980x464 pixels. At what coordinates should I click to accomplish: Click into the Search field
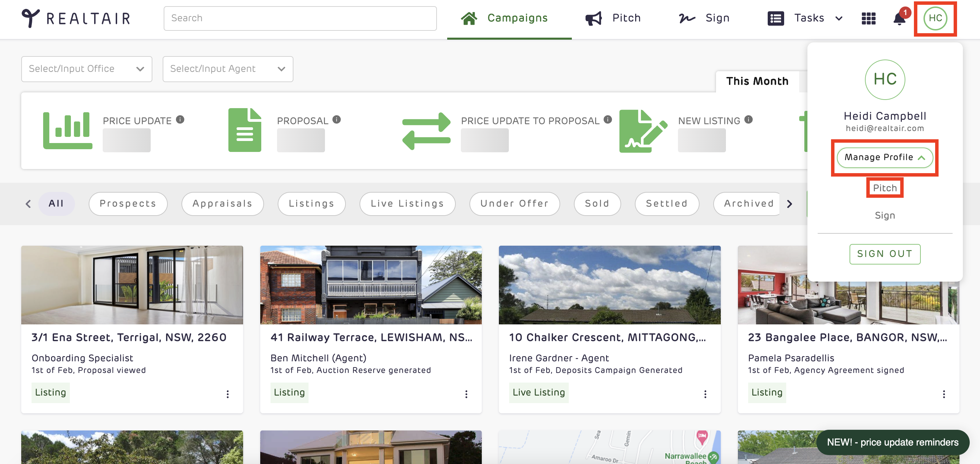point(300,18)
